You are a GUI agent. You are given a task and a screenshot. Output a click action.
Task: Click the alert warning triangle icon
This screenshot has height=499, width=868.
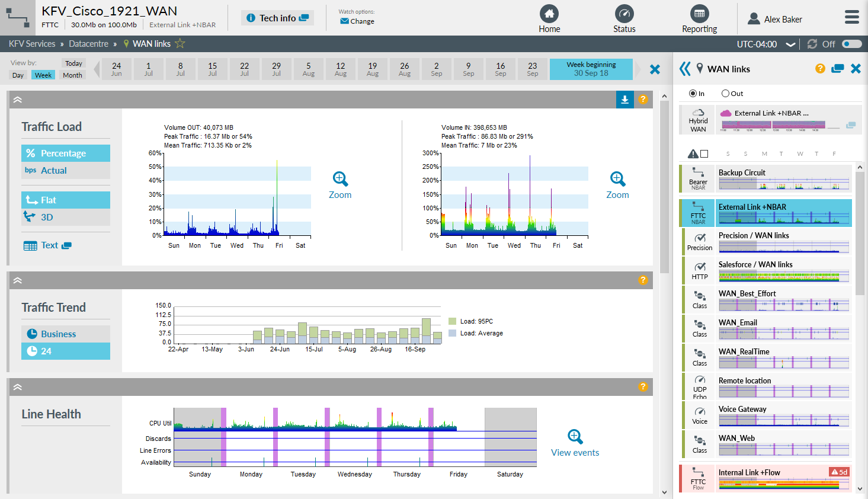(693, 153)
